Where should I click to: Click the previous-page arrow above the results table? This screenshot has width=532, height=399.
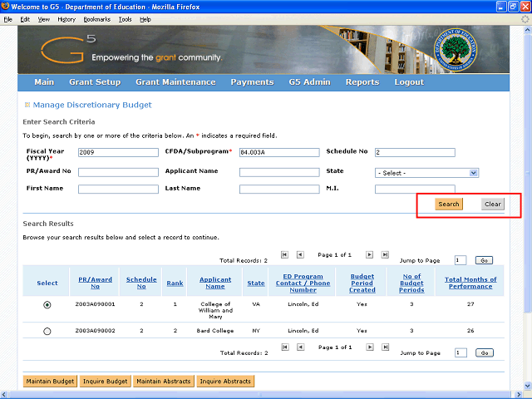pos(300,254)
